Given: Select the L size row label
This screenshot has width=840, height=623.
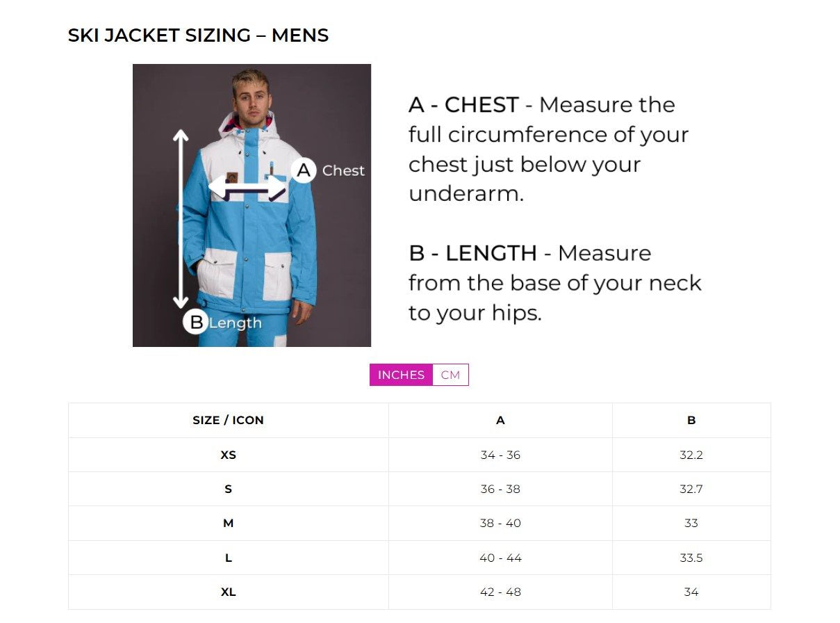Looking at the screenshot, I should point(228,558).
